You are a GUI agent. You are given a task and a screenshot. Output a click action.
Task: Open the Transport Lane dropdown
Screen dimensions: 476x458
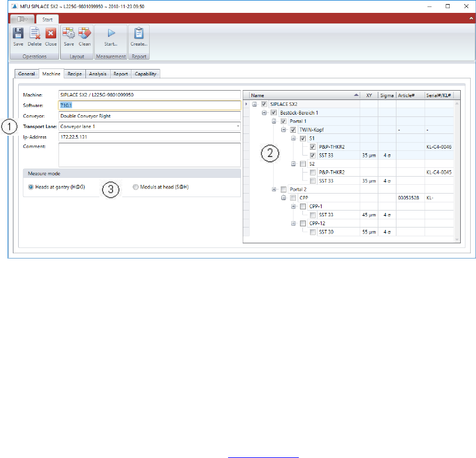tap(238, 126)
